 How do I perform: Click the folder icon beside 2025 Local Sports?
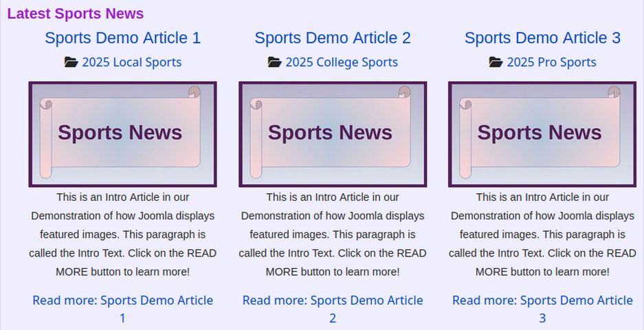point(71,63)
